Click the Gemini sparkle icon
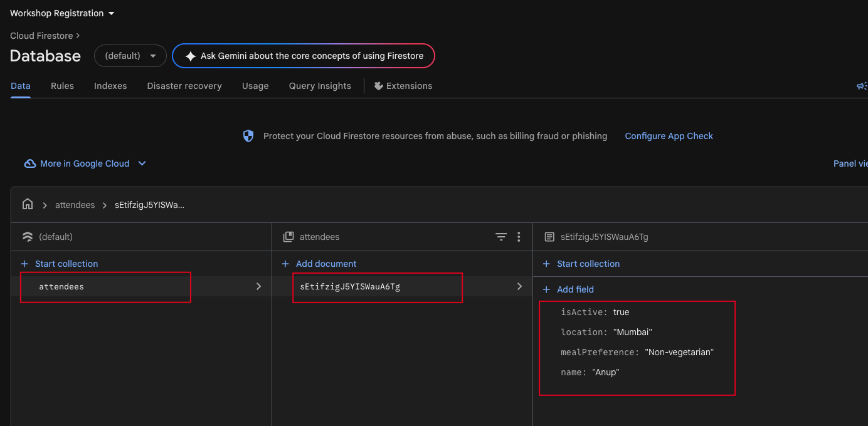 [191, 56]
